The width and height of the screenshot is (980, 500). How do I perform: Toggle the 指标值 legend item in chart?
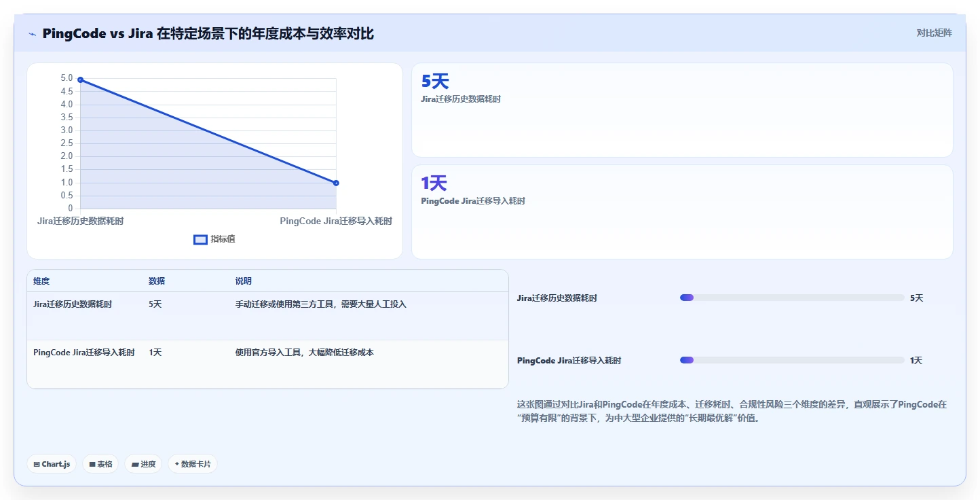(x=214, y=239)
